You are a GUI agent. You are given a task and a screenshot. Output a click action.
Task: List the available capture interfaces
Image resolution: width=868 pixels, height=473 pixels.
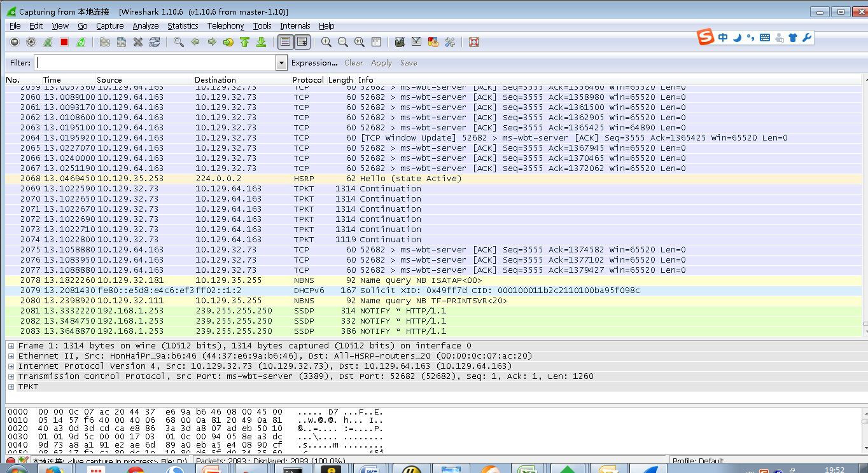13,42
